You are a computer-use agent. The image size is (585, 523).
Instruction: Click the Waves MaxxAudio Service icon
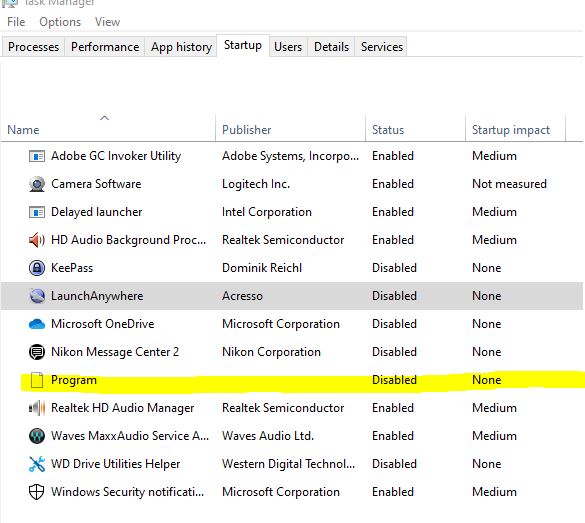(x=37, y=436)
